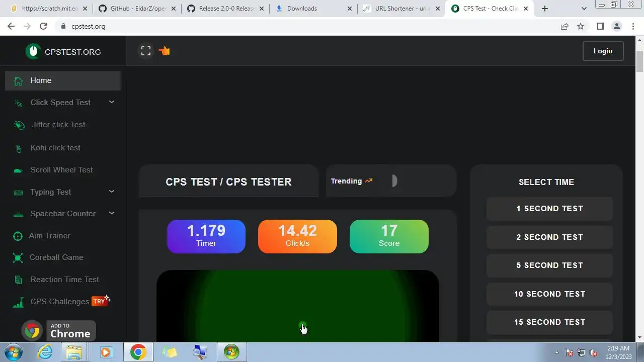Viewport: 644px width, 362px height.
Task: Click the Coreball Game icon
Action: coord(18,258)
